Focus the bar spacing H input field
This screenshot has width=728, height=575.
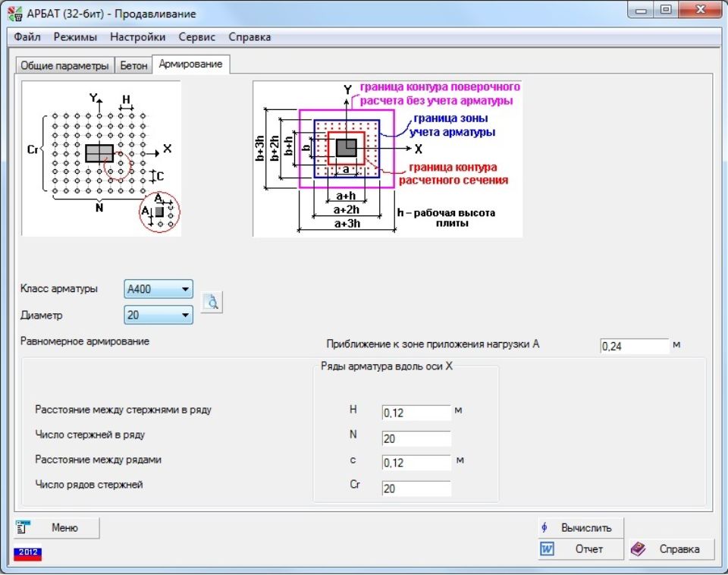tap(416, 413)
